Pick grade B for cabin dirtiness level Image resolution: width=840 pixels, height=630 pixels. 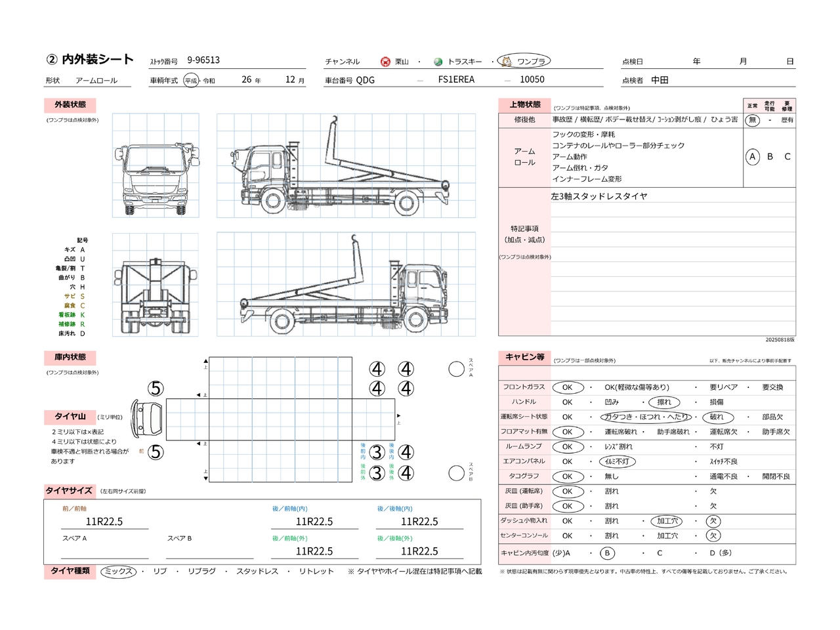point(607,553)
